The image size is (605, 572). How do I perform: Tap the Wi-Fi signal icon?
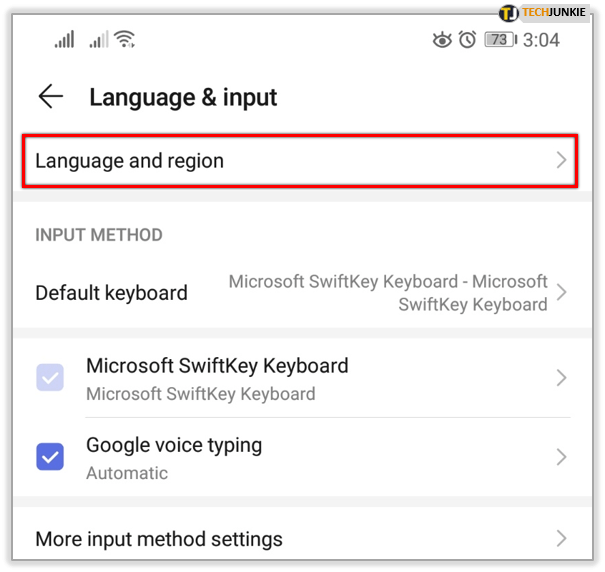pyautogui.click(x=125, y=39)
